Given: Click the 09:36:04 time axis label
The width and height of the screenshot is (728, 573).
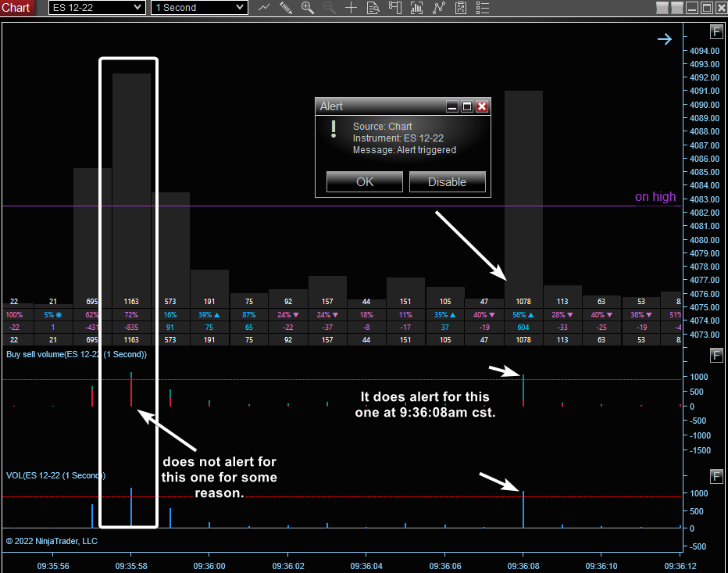Looking at the screenshot, I should 366,566.
